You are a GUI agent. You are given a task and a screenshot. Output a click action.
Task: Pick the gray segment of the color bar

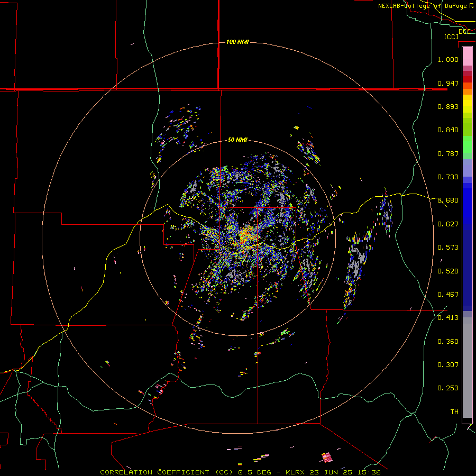tap(467, 368)
